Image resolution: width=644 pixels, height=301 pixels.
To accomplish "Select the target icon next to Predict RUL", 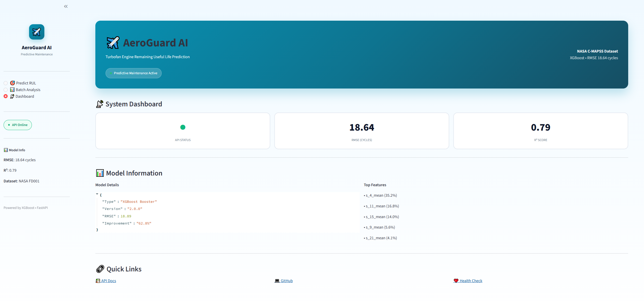I will pyautogui.click(x=12, y=83).
